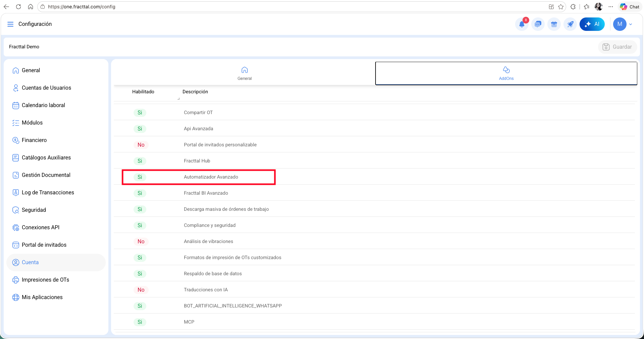Select Fracttal BI Avanzado row text

pos(206,193)
